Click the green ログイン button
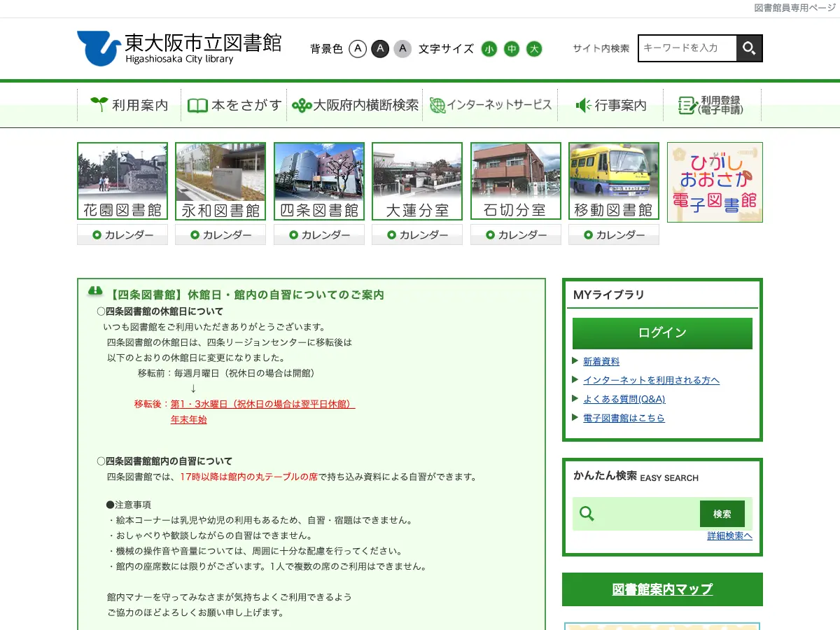Viewport: 840px width, 630px height. [x=662, y=333]
